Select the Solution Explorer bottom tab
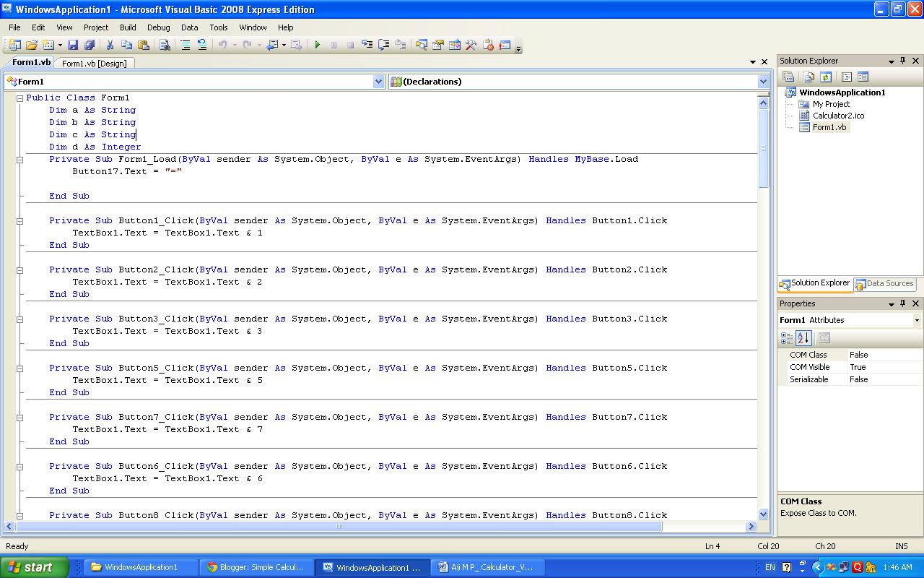 815,284
